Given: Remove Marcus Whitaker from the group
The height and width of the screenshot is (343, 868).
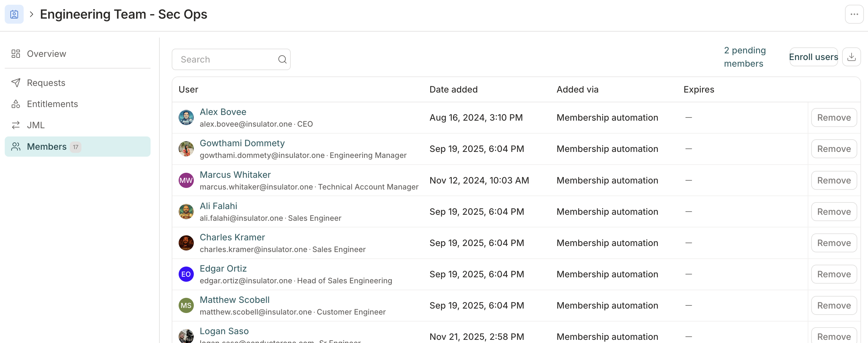Looking at the screenshot, I should click(x=834, y=180).
